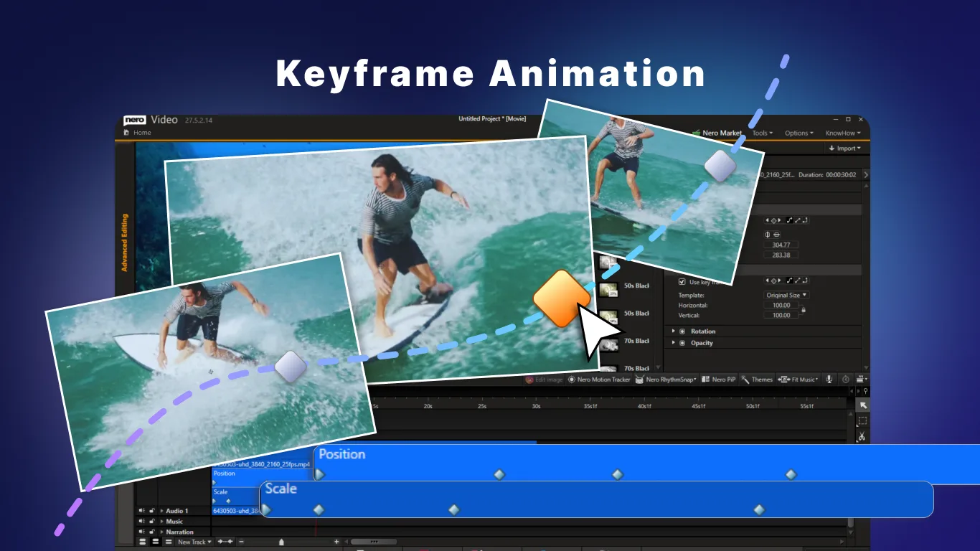Open the Options menu
Viewport: 980px width, 551px height.
coord(798,133)
